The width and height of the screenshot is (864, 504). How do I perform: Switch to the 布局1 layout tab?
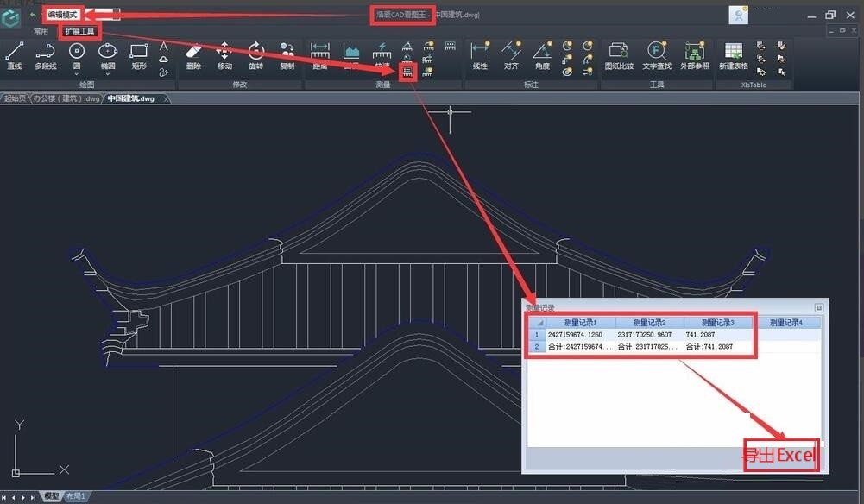point(76,496)
